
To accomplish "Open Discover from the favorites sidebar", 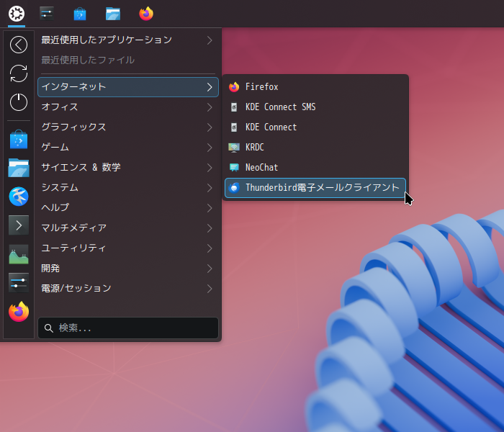I will [19, 139].
